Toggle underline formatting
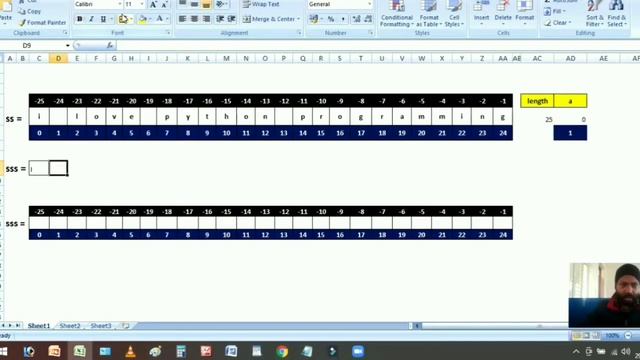This screenshot has height=360, width=640. (x=103, y=19)
